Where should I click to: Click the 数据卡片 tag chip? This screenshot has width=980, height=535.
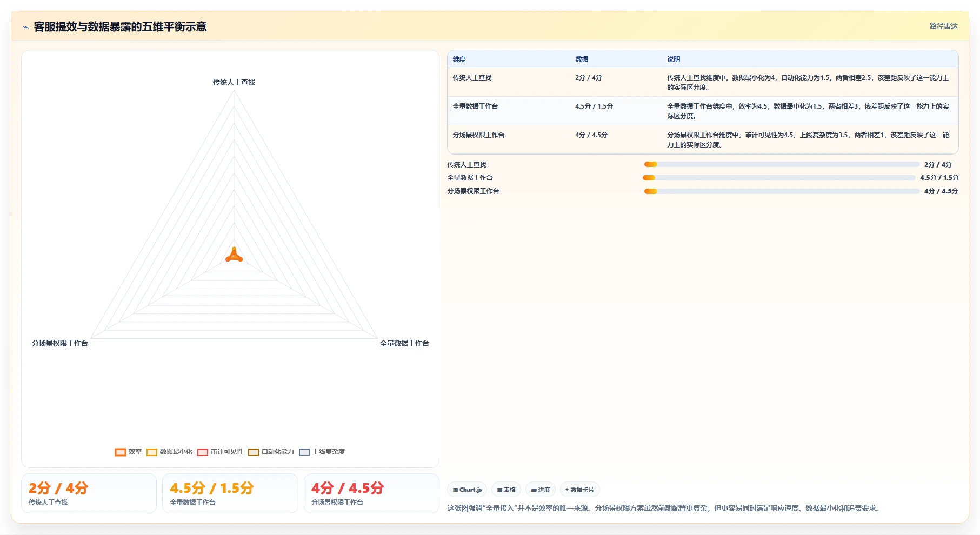[579, 490]
